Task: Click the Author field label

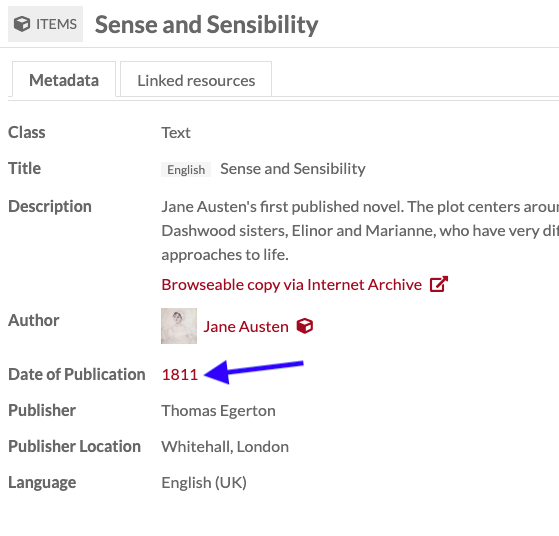Action: 34,320
